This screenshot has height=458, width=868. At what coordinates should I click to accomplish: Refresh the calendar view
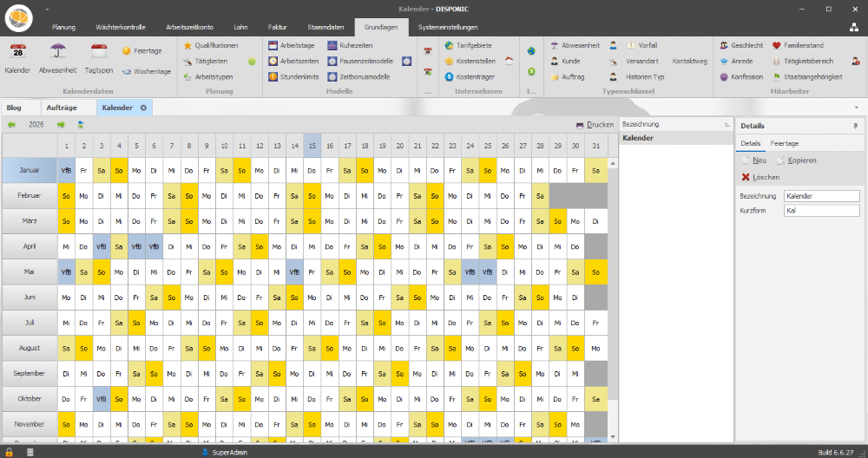(x=81, y=125)
